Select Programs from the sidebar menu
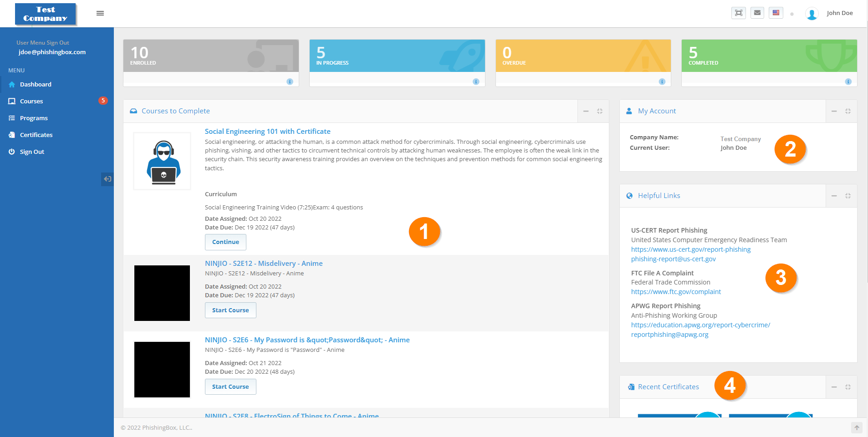This screenshot has height=437, width=868. click(34, 118)
